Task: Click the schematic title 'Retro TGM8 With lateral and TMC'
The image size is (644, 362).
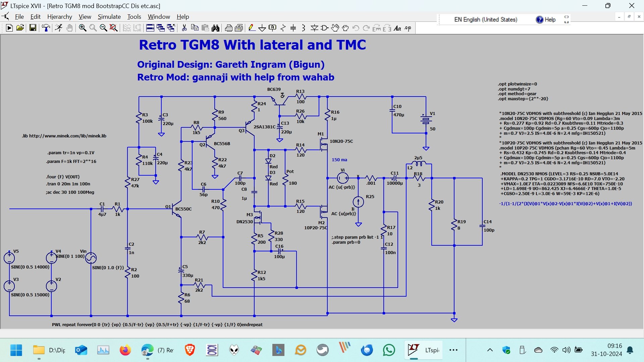Action: 252,45
